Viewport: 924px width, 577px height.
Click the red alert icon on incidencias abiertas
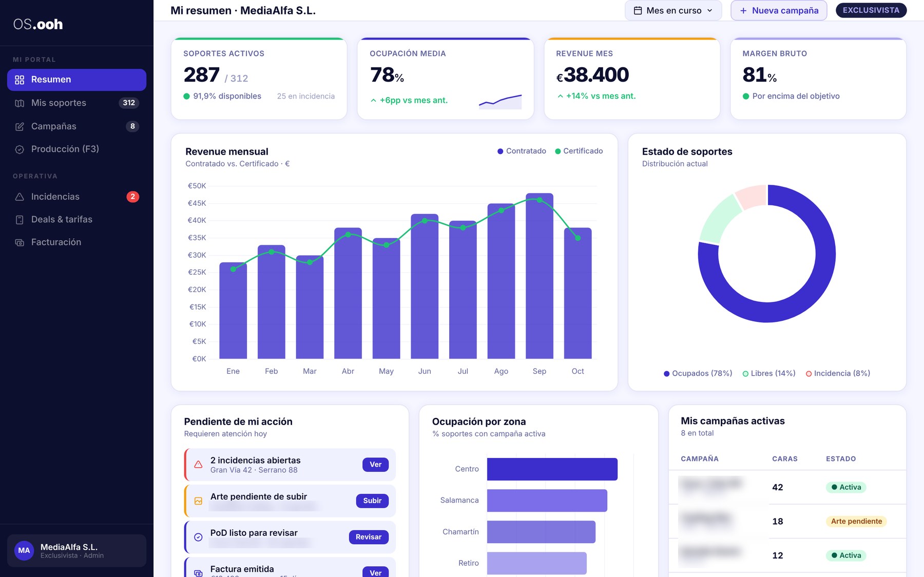click(x=198, y=465)
